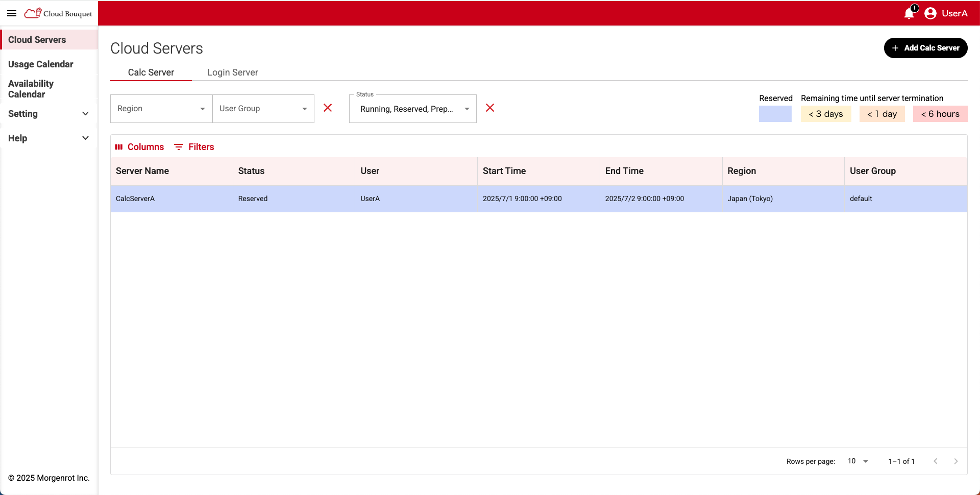
Task: Click the Cloud Bouquet logo
Action: [x=58, y=13]
